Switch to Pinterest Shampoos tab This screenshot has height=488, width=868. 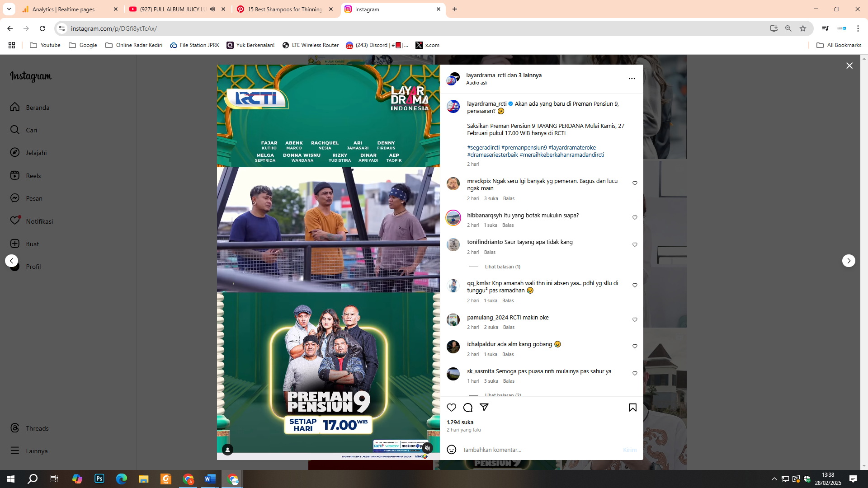pyautogui.click(x=285, y=9)
